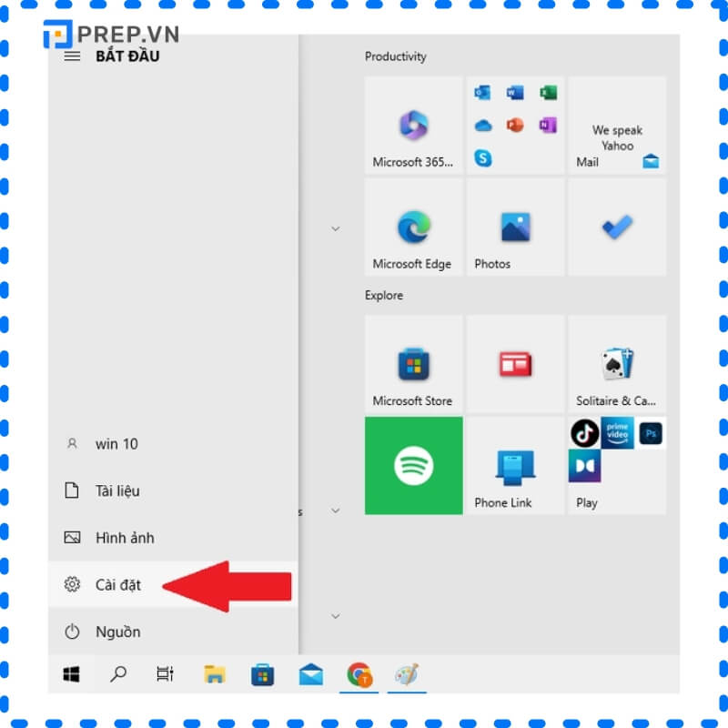Open the green Spotify tile
The height and width of the screenshot is (728, 728).
413,466
